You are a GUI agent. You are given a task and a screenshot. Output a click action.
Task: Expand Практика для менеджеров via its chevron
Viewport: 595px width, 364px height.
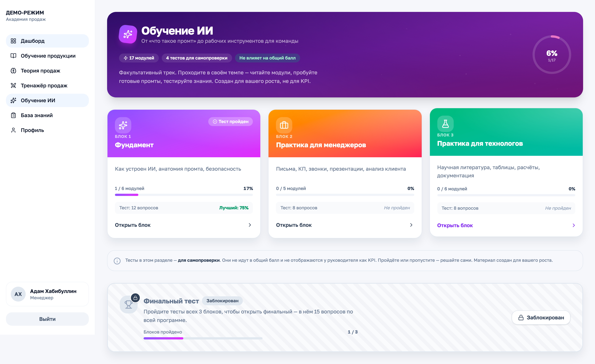click(411, 225)
